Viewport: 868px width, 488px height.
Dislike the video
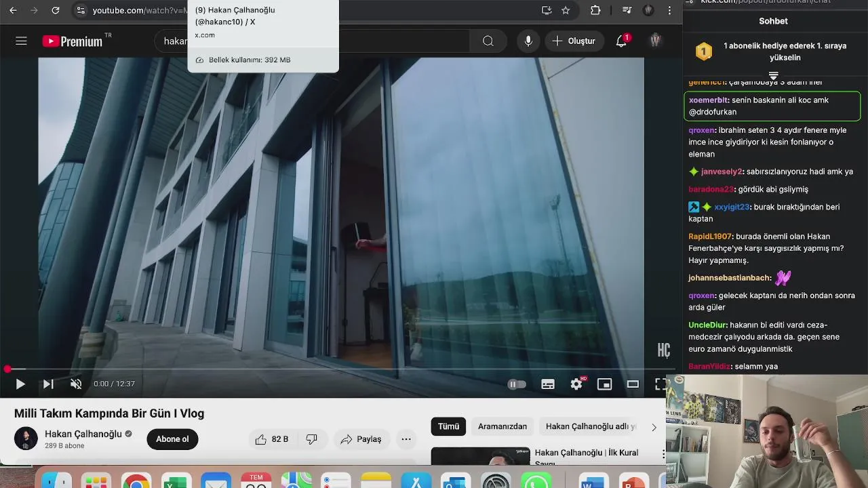click(312, 439)
